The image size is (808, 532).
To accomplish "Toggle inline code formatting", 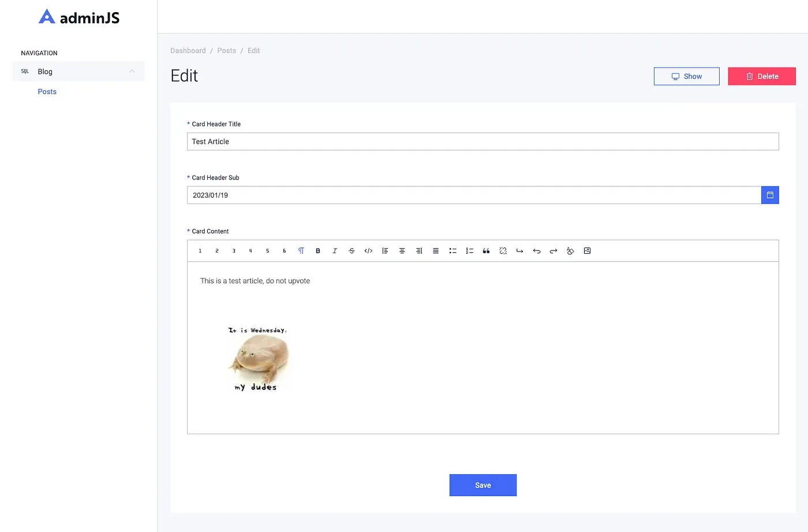I will [368, 251].
